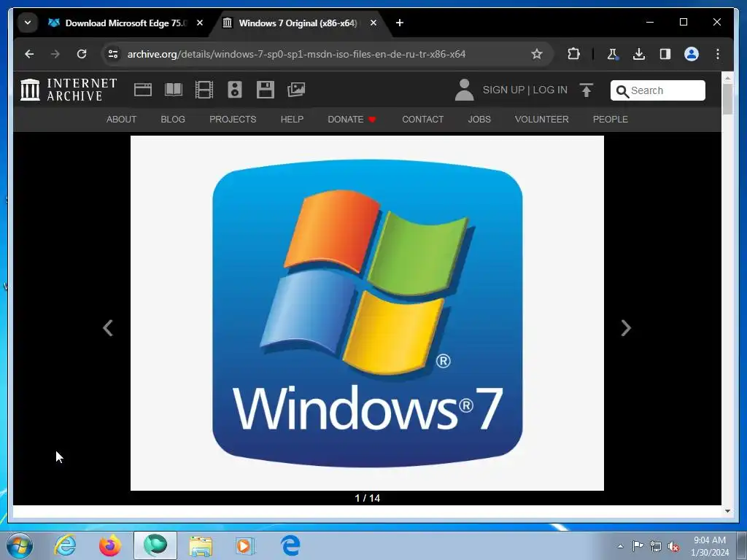Show browser downloads
The height and width of the screenshot is (560, 747).
639,54
